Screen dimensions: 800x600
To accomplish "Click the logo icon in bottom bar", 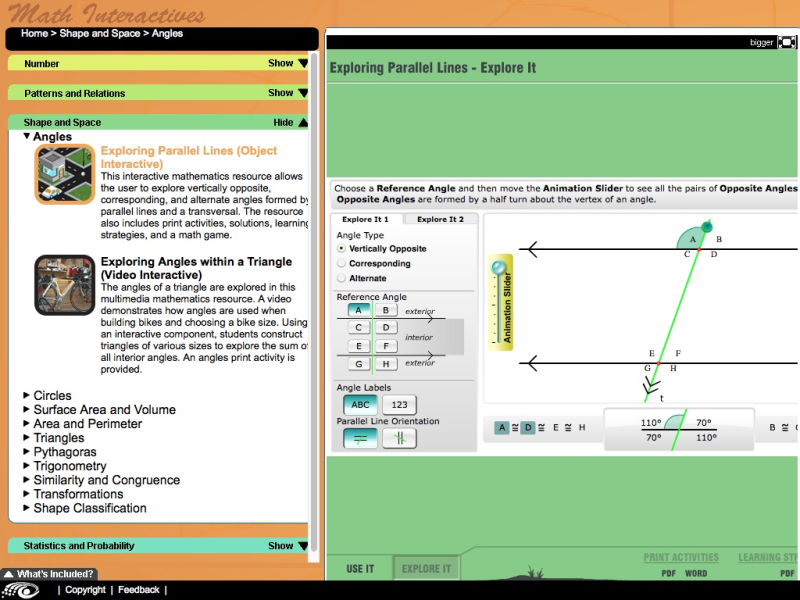I will coord(22,590).
